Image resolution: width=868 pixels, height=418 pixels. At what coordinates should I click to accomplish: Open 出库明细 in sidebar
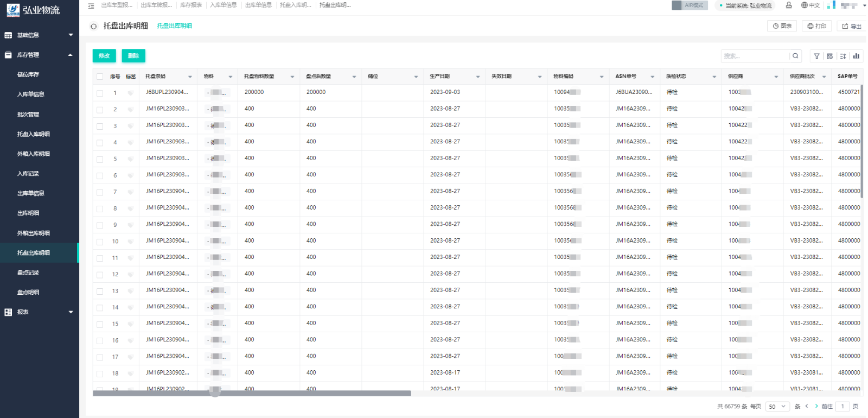pyautogui.click(x=28, y=213)
